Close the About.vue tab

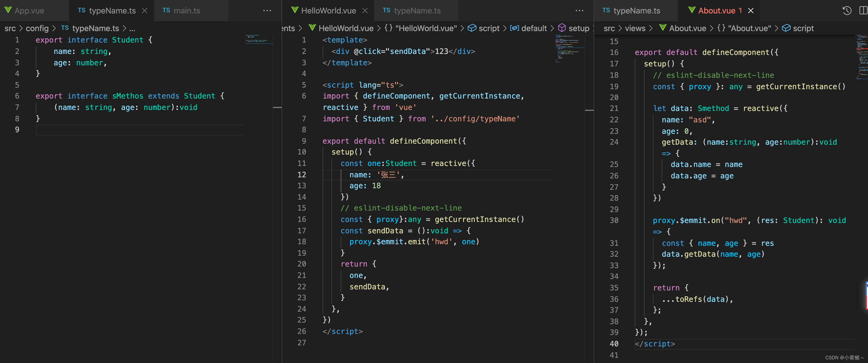tap(751, 11)
